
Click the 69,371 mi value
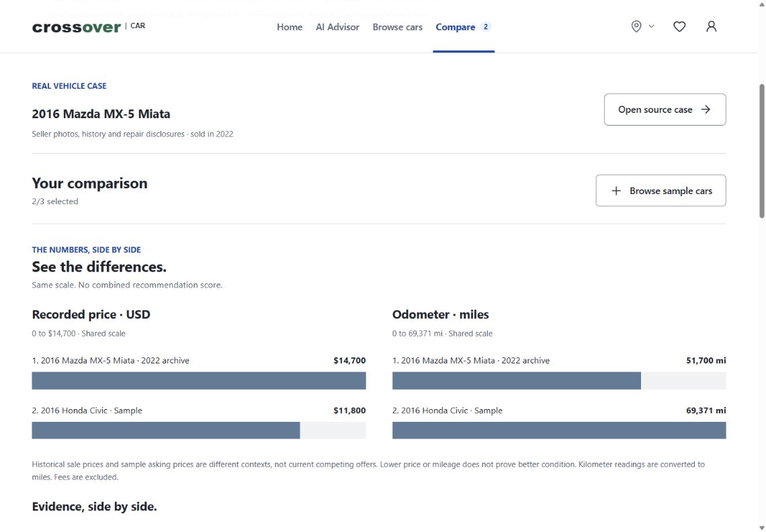[706, 410]
